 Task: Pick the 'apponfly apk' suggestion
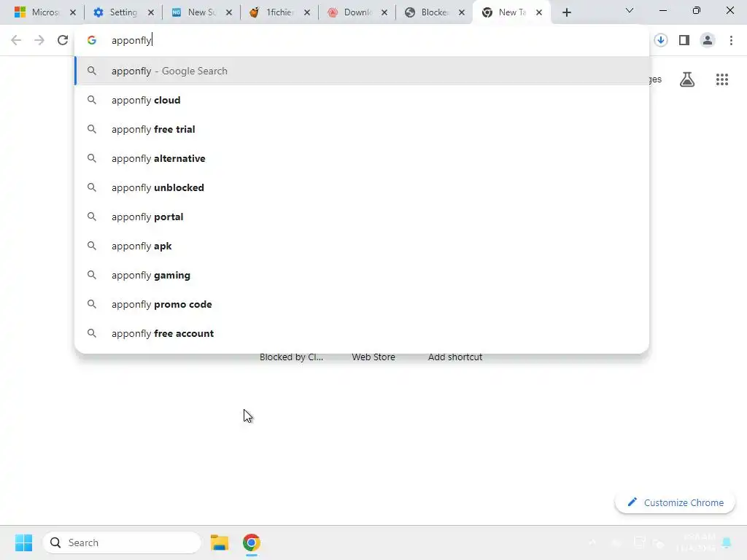362,246
